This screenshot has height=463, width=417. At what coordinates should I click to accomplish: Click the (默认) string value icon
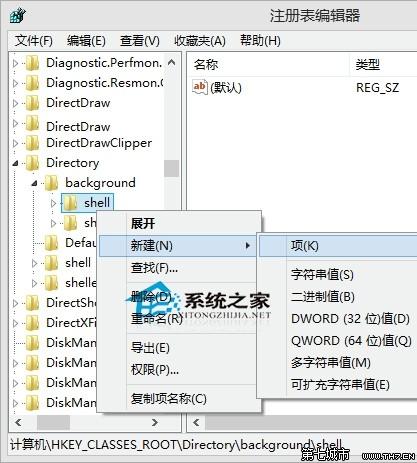(200, 87)
